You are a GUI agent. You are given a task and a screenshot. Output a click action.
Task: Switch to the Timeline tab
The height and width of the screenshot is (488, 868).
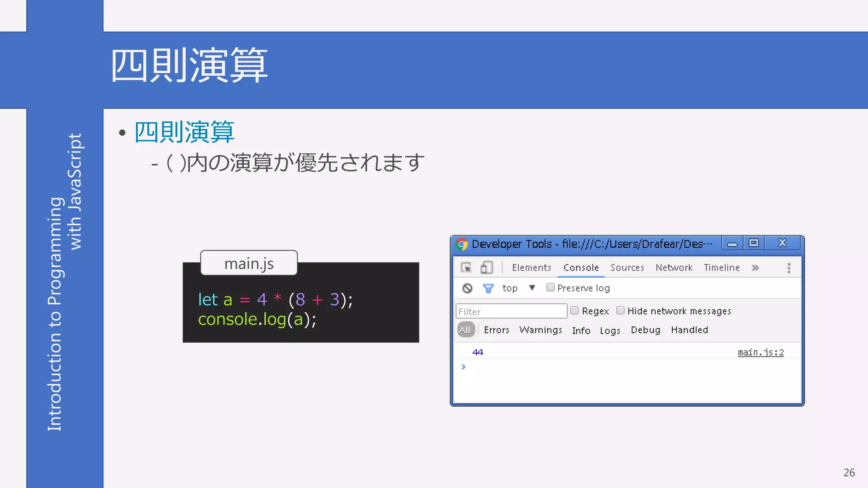(x=722, y=268)
